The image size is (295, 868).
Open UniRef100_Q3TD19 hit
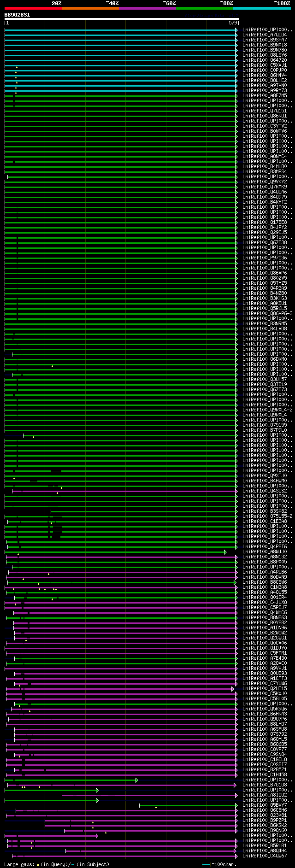coord(265,385)
